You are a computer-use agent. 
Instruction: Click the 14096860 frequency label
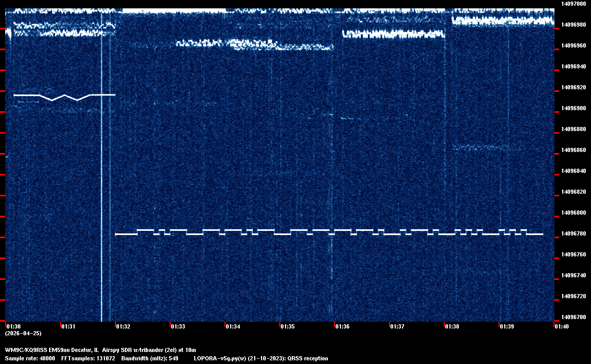click(574, 150)
